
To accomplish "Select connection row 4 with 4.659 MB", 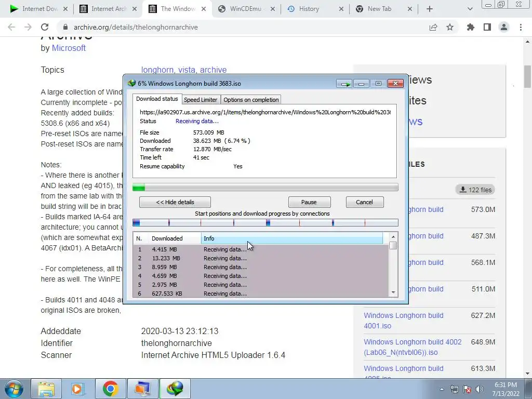I will (x=261, y=276).
